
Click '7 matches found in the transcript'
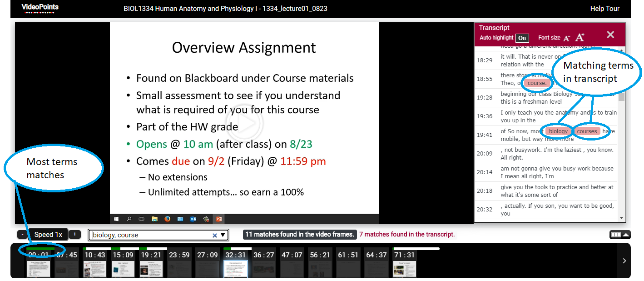coord(407,235)
